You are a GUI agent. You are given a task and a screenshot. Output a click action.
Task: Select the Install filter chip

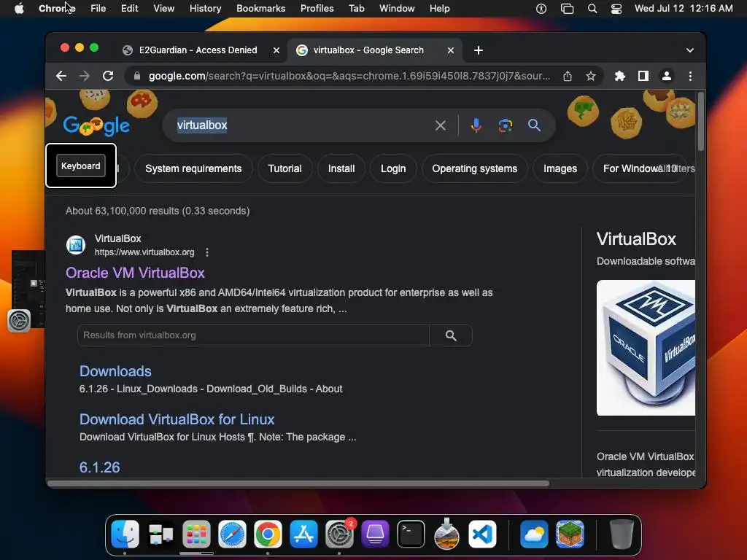[341, 168]
